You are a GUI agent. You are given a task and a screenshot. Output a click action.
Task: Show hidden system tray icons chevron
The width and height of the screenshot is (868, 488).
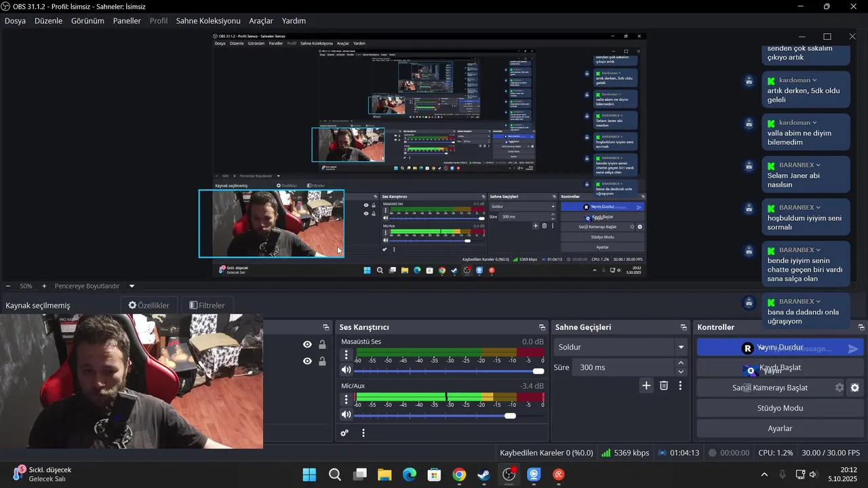pos(764,474)
